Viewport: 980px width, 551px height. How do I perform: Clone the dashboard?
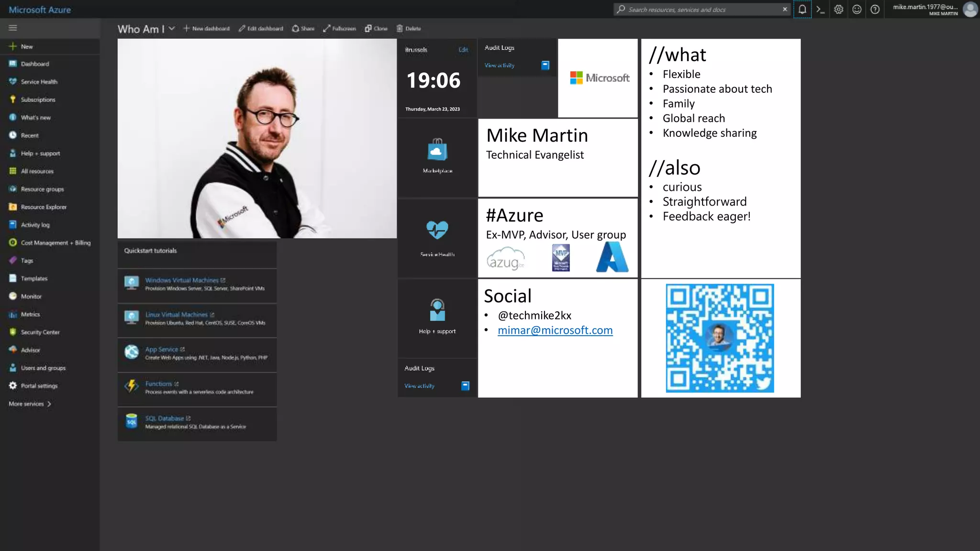tap(376, 29)
